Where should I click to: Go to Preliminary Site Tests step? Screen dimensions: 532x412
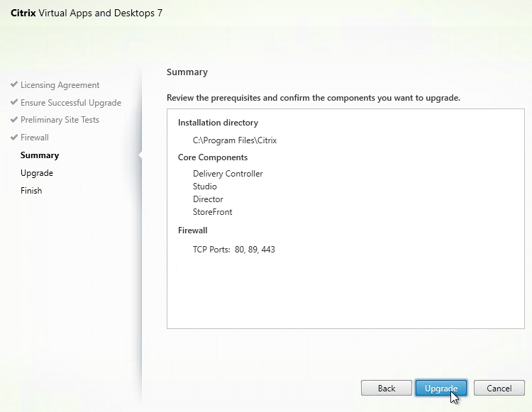point(60,120)
